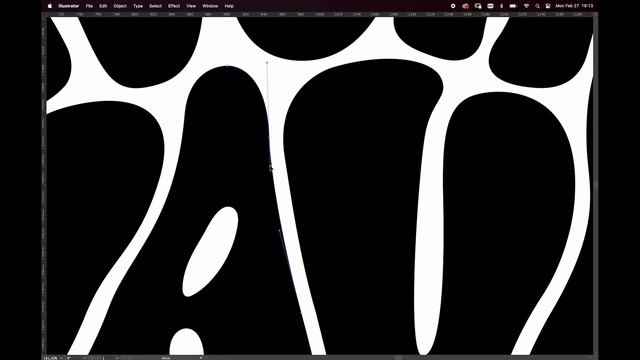This screenshot has width=640, height=360.
Task: Open the Select menu
Action: pyautogui.click(x=156, y=6)
